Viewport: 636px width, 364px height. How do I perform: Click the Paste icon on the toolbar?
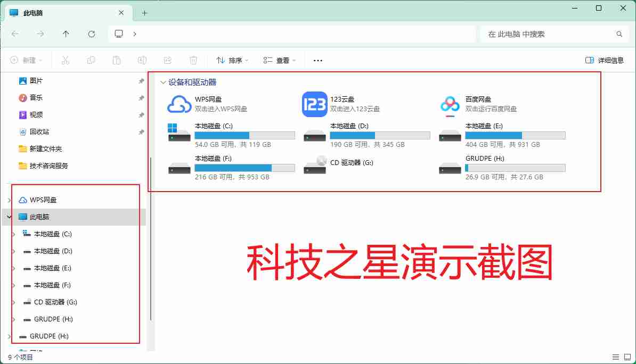pos(117,60)
